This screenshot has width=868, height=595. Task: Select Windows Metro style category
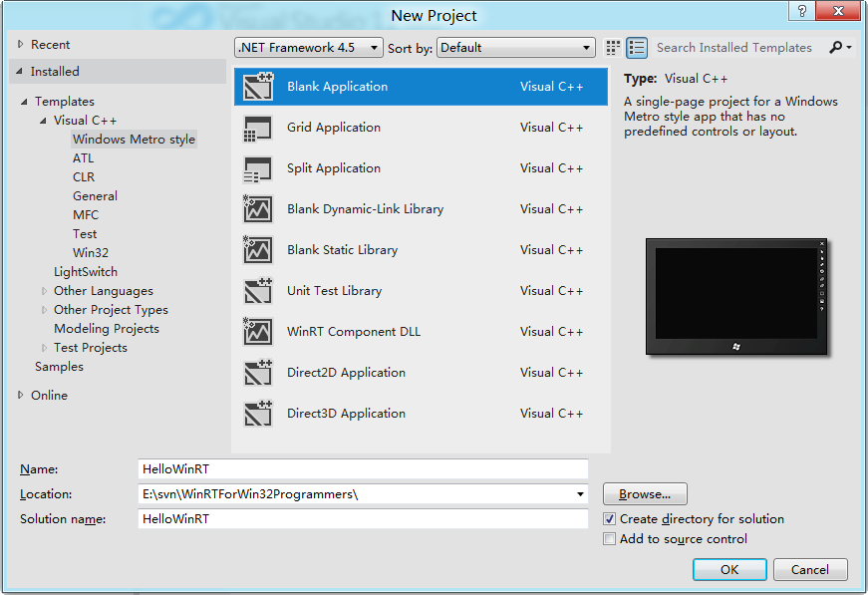[x=134, y=140]
